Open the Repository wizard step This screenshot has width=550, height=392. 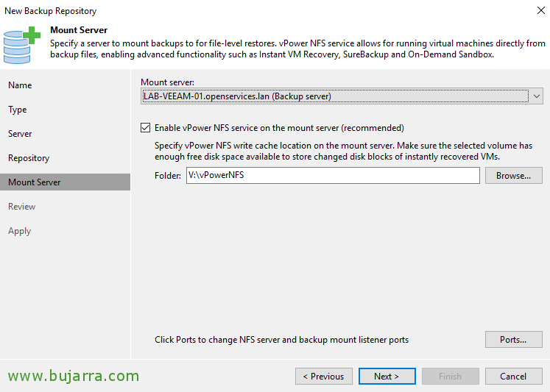[x=29, y=158]
